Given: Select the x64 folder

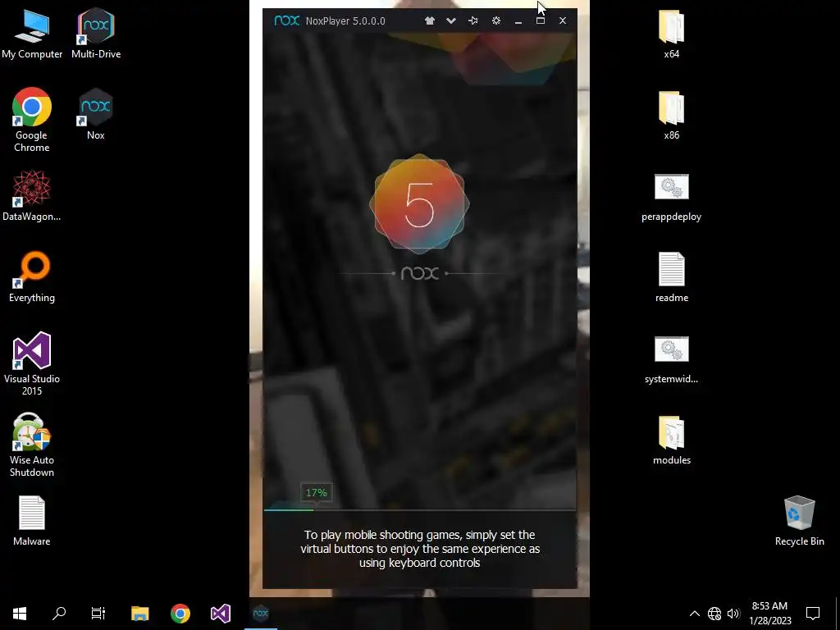Looking at the screenshot, I should 671,34.
